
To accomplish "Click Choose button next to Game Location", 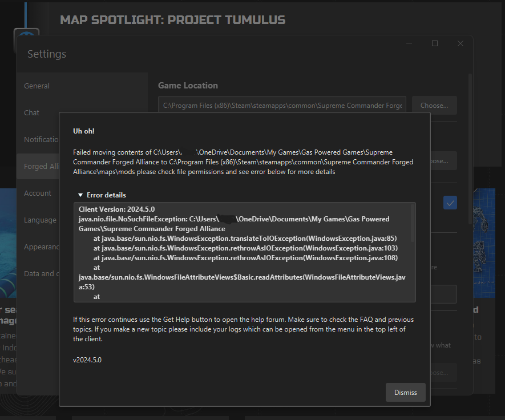I will (434, 106).
